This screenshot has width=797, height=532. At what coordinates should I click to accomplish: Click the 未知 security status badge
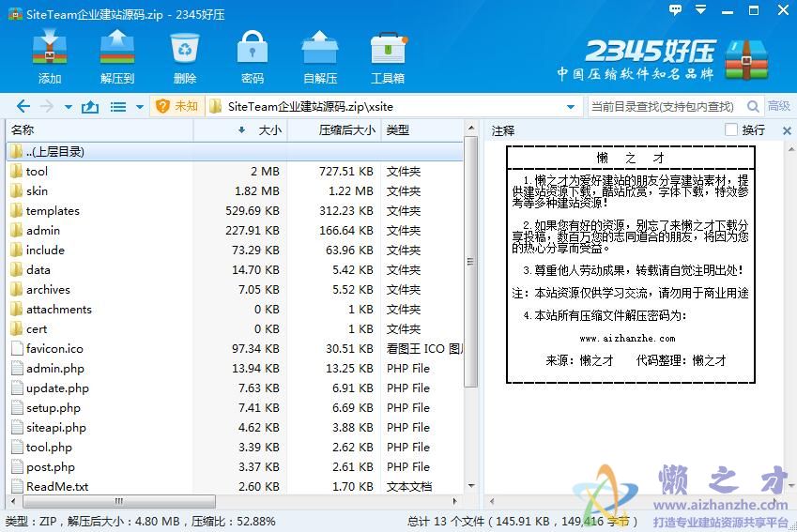(176, 106)
